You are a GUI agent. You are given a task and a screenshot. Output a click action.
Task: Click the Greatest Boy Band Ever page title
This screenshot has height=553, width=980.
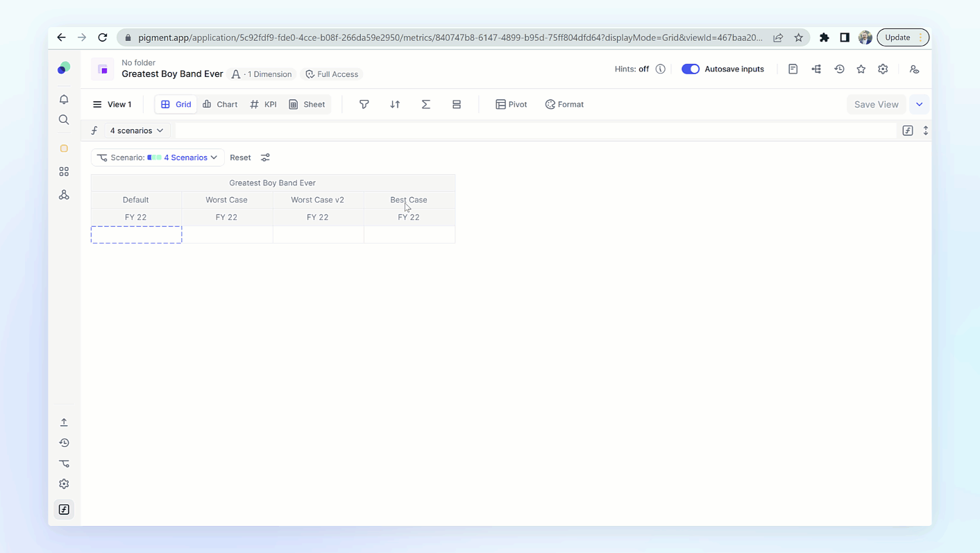[172, 74]
